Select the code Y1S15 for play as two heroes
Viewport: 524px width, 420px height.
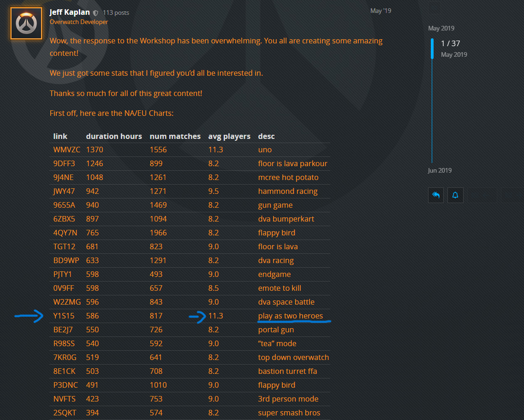tap(64, 316)
